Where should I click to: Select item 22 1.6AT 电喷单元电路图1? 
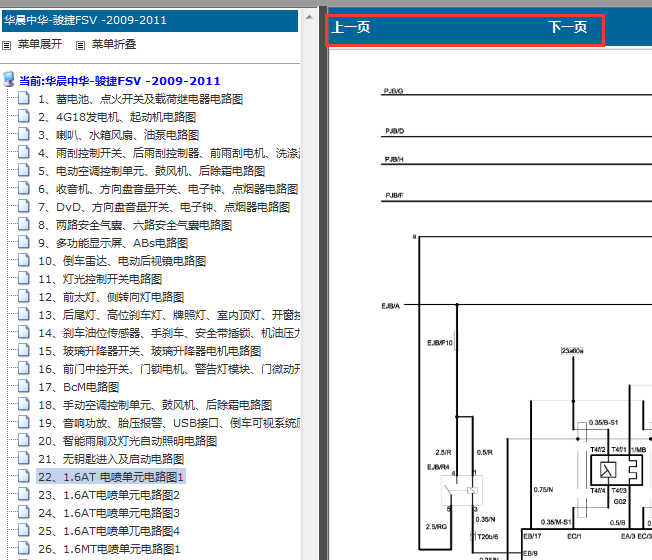pyautogui.click(x=111, y=477)
